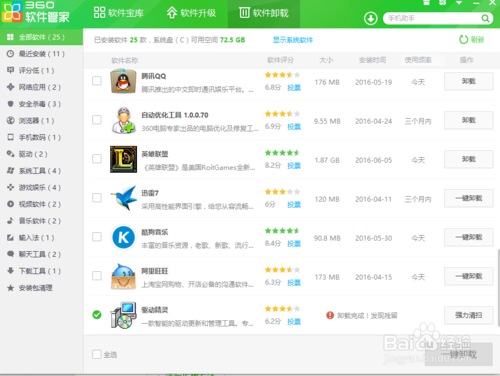The width and height of the screenshot is (500, 376).
Task: Click the League of Legends icon
Action: click(123, 159)
